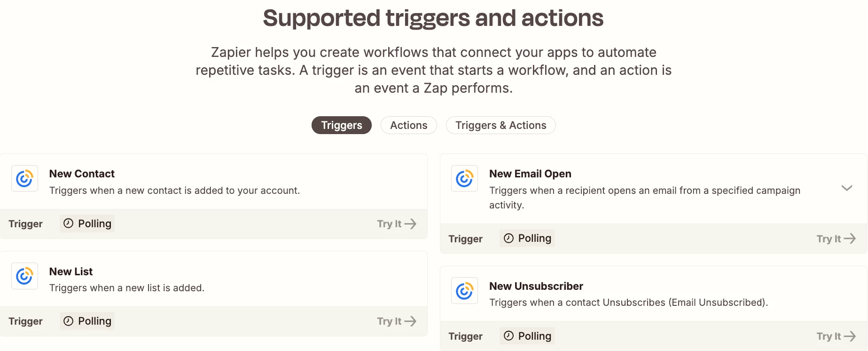Viewport: 868px width, 351px height.
Task: Click the Polling badge under New List
Action: [x=87, y=321]
